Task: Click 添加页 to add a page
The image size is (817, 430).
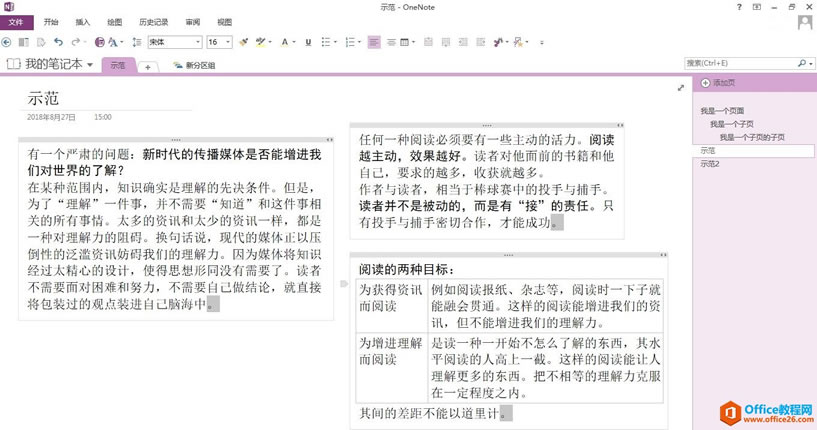Action: pos(718,83)
